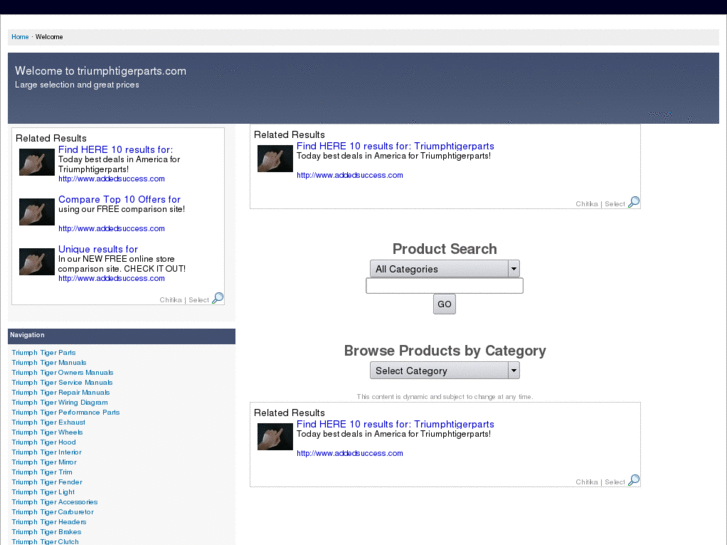
Task: Click the Chitika magnifier icon in left ad box
Action: tap(217, 298)
